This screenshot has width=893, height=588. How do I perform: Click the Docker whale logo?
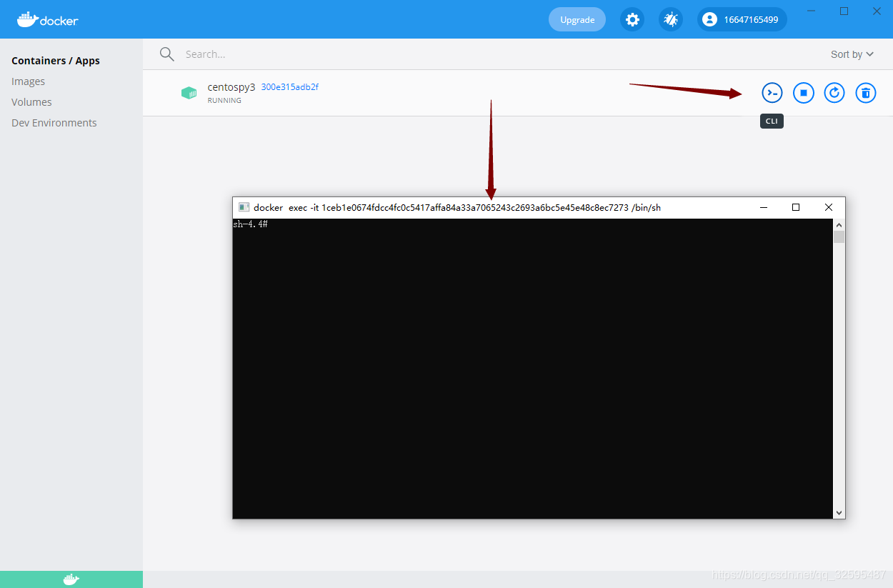(x=48, y=19)
